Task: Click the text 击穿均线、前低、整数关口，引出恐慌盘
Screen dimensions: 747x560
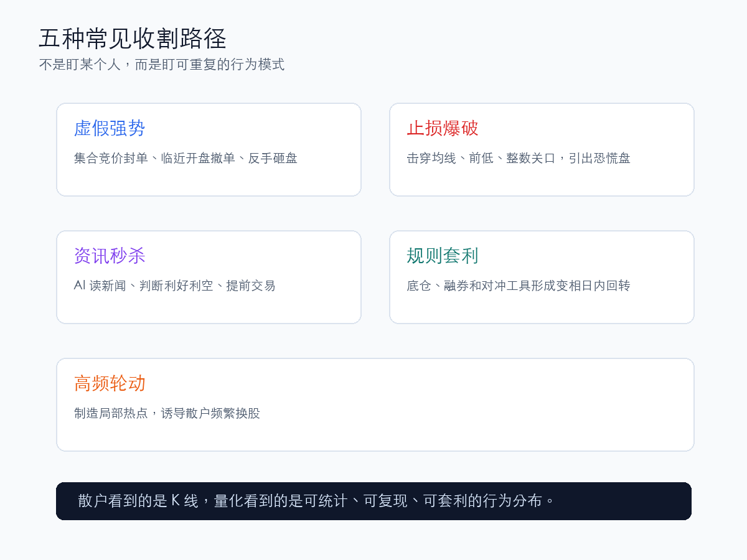Action: click(519, 158)
